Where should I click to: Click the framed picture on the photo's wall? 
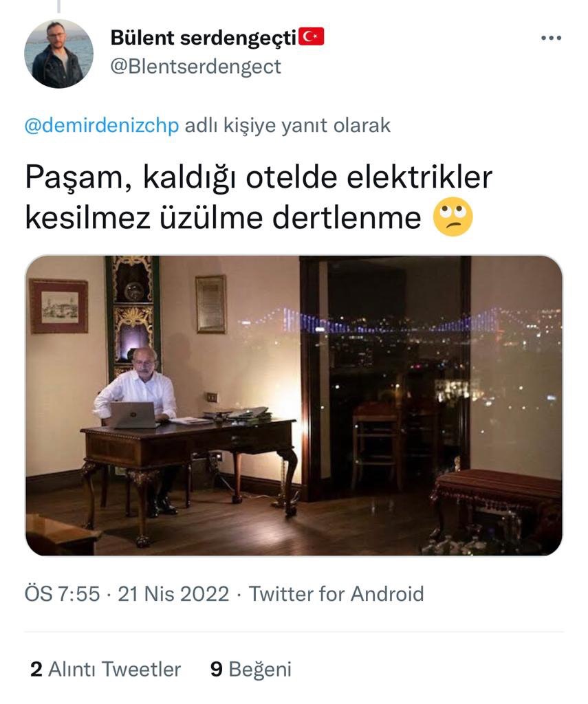(x=59, y=306)
